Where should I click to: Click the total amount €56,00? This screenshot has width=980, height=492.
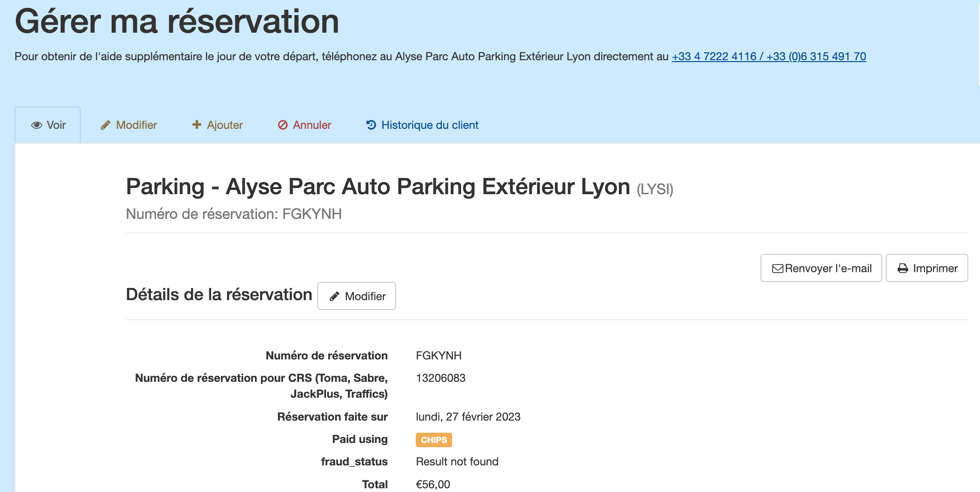pos(433,484)
